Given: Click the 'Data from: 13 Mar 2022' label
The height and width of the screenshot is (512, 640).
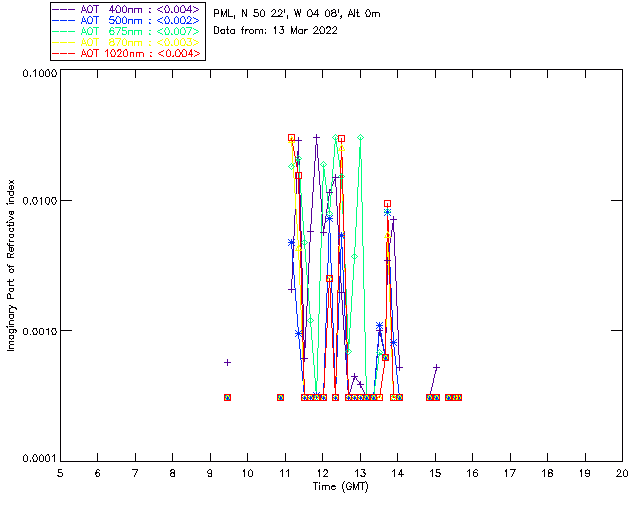Looking at the screenshot, I should [x=276, y=31].
